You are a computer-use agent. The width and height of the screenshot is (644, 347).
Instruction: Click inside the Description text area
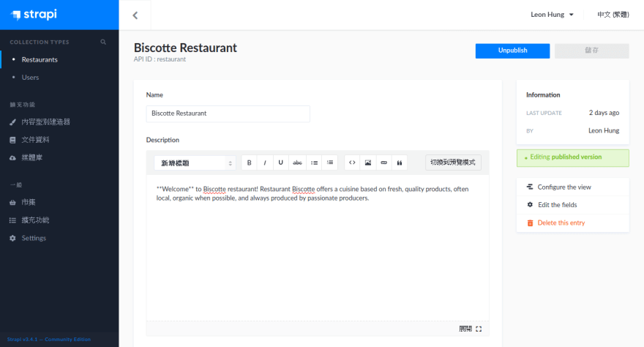318,248
